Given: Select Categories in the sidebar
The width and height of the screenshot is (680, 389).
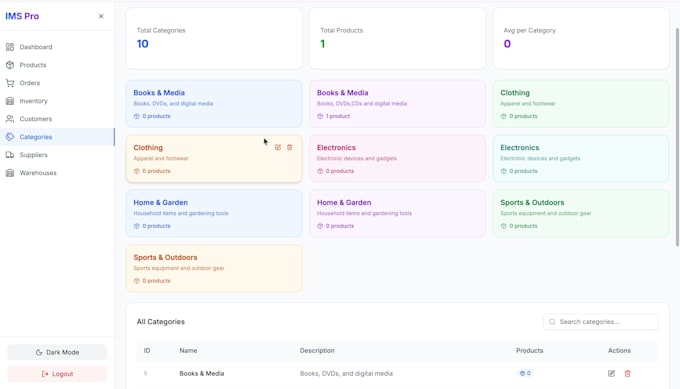Looking at the screenshot, I should [57, 137].
